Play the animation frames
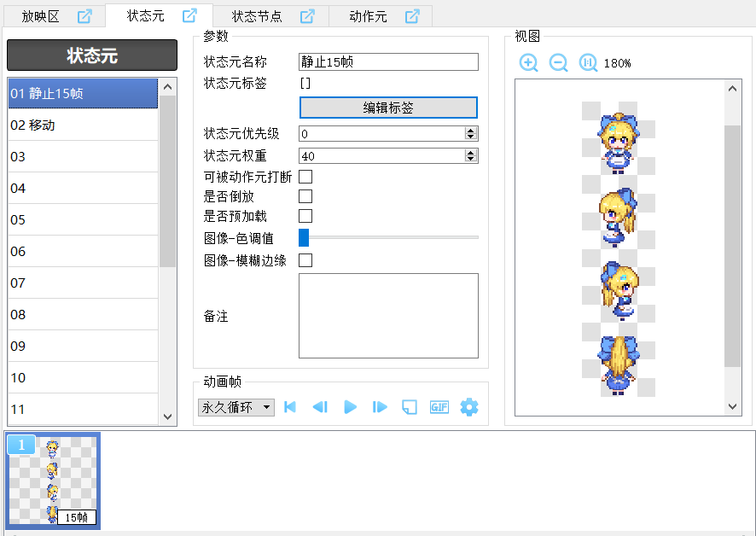The width and height of the screenshot is (756, 536). (x=350, y=407)
